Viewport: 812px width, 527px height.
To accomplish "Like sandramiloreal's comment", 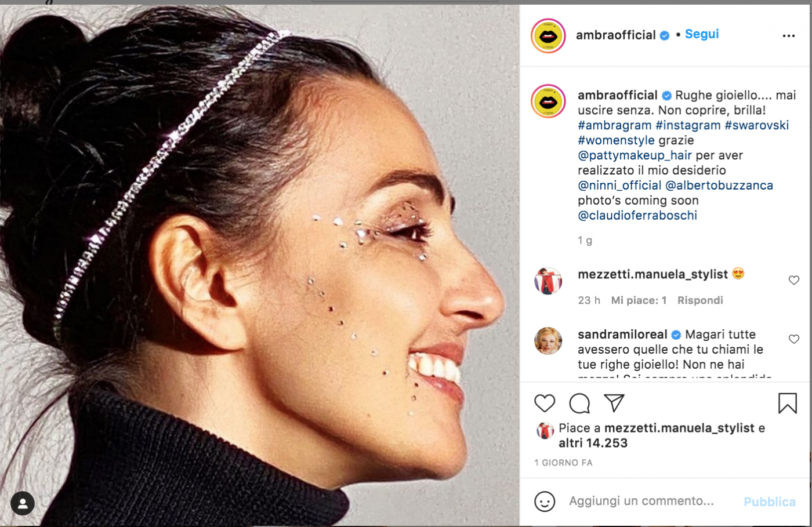I will pyautogui.click(x=794, y=339).
